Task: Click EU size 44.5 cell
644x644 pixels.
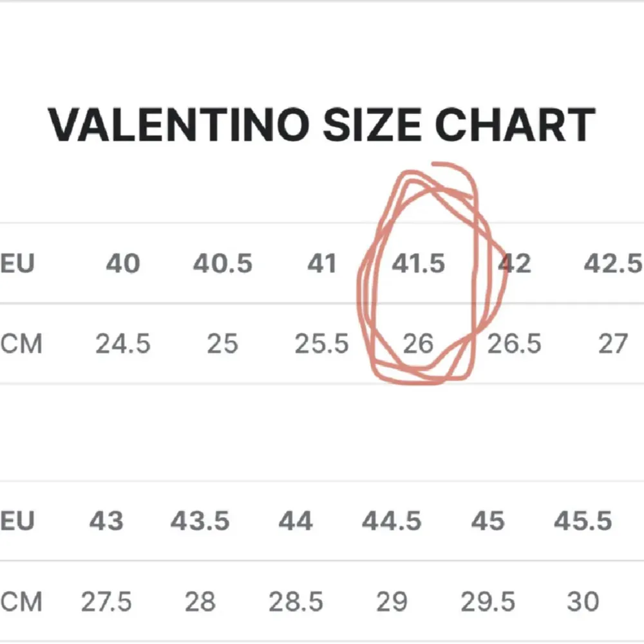Action: coord(392,520)
